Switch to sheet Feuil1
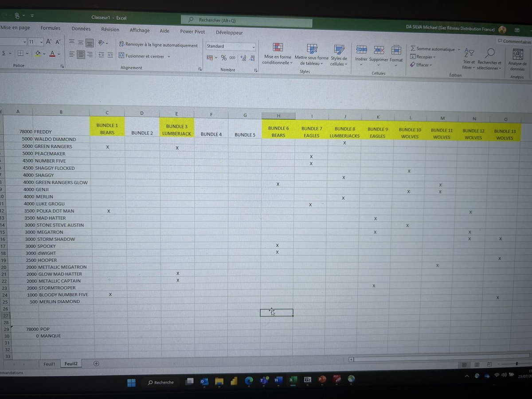Screen dimensions: 532x399 [50, 364]
